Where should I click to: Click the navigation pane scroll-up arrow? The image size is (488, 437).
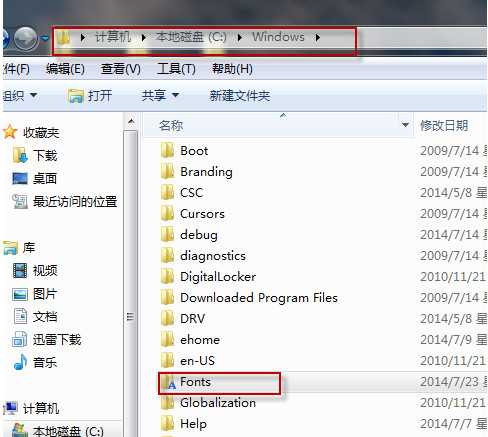tap(131, 121)
